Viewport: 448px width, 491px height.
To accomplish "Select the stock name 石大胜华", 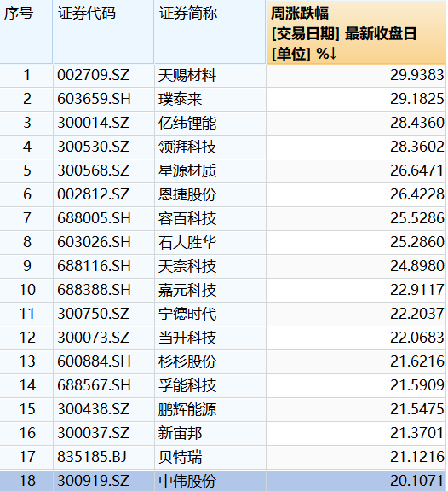I will 187,242.
